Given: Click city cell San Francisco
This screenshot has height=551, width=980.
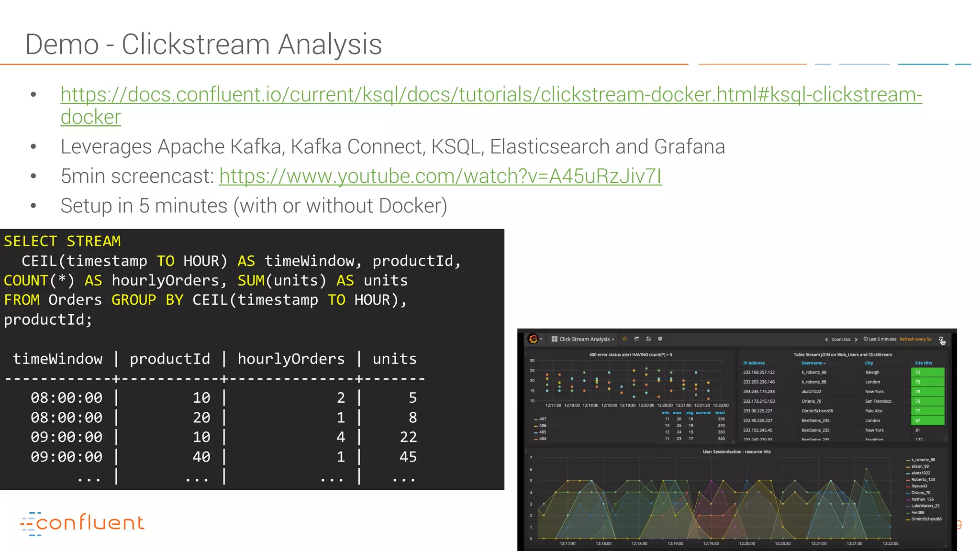Looking at the screenshot, I should point(878,401).
